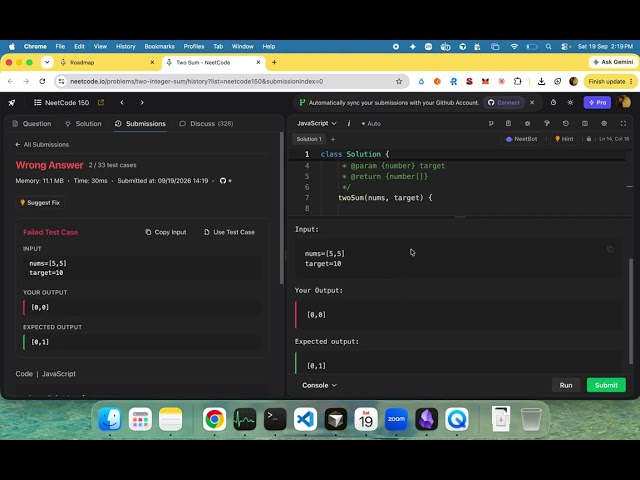Bookmark this page with star icon
640x480 pixels.
(399, 82)
